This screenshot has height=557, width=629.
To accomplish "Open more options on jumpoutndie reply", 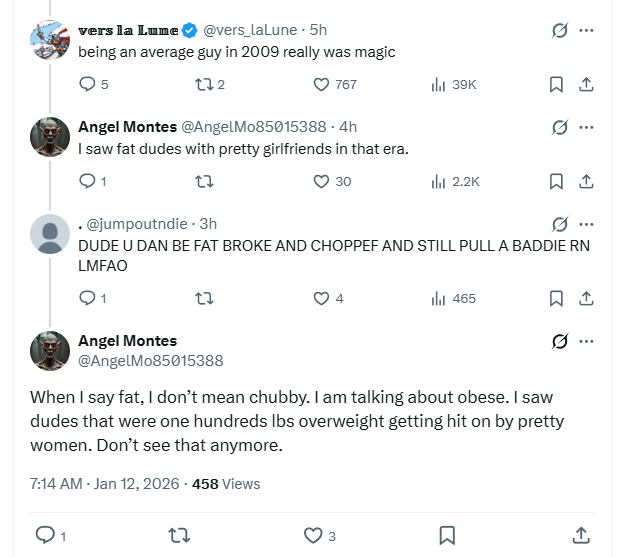I will point(587,224).
